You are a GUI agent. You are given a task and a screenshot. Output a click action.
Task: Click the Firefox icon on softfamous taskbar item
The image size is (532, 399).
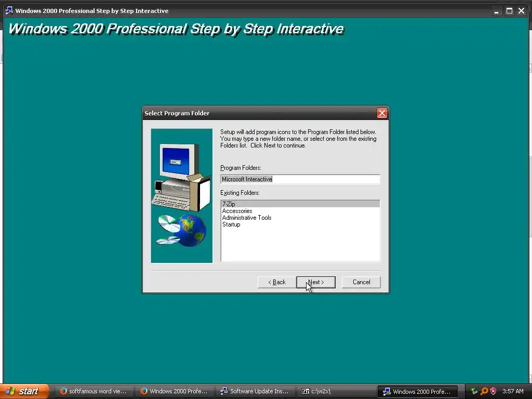(x=63, y=391)
